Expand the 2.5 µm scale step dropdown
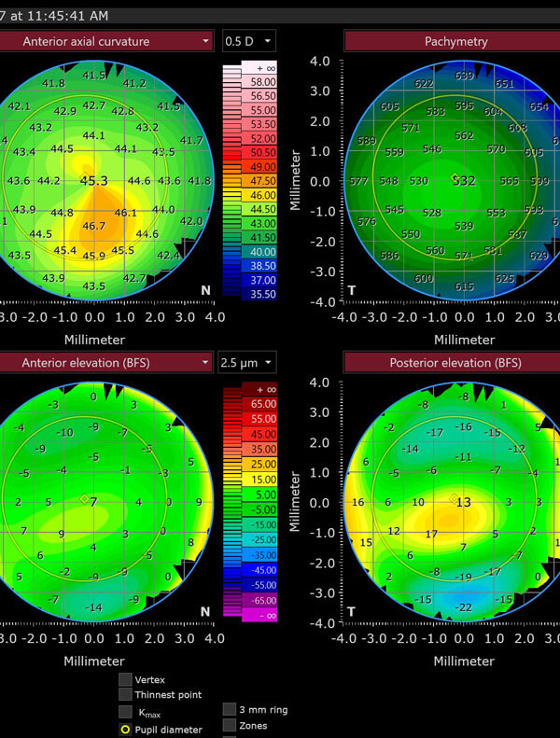The width and height of the screenshot is (560, 738). coord(247,362)
